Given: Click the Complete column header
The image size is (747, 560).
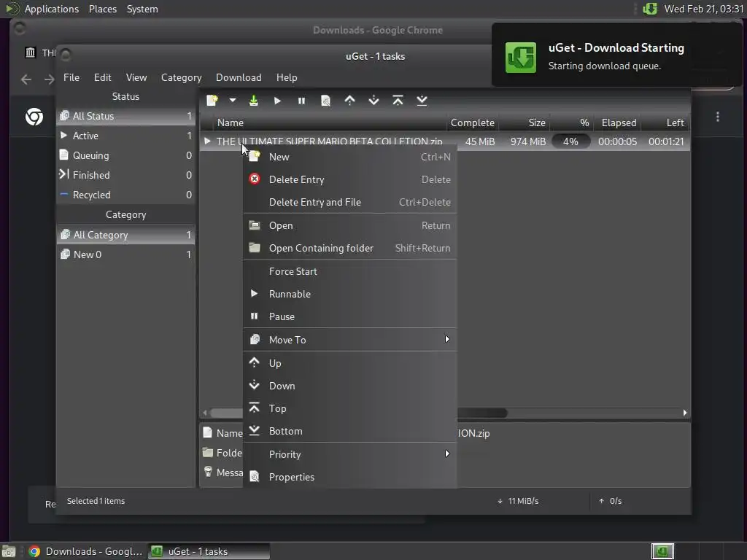Looking at the screenshot, I should pyautogui.click(x=472, y=122).
